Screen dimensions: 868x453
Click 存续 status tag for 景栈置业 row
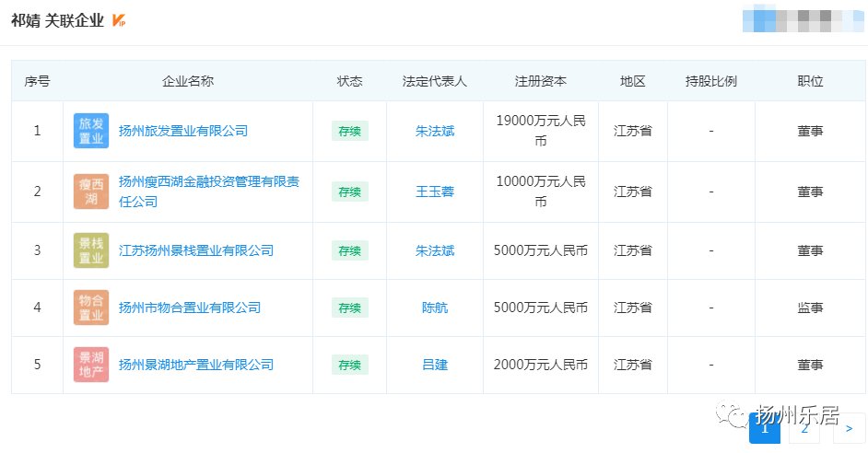350,250
